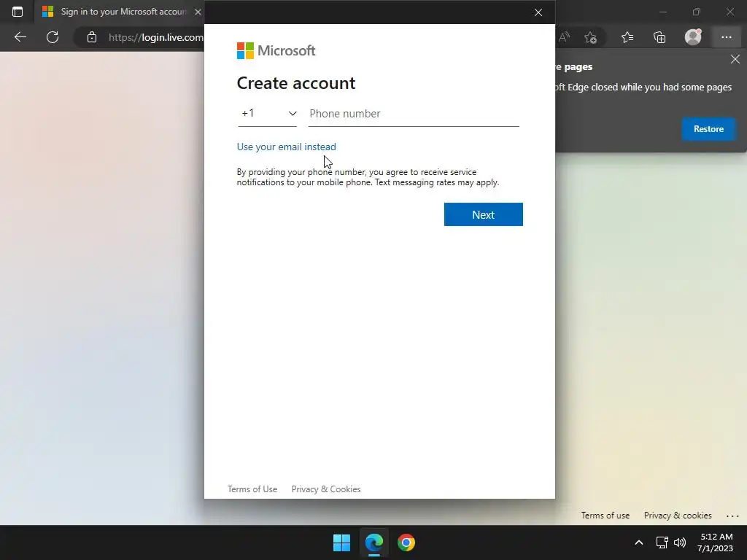
Task: Open the clock showing 5:12 AM
Action: click(715, 542)
